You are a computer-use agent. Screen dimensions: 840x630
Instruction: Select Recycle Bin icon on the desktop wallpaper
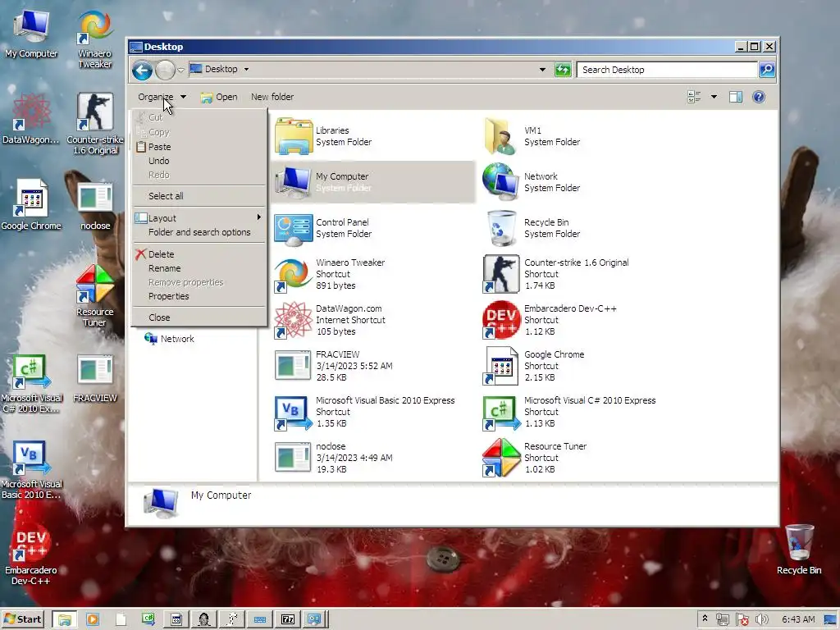799,549
